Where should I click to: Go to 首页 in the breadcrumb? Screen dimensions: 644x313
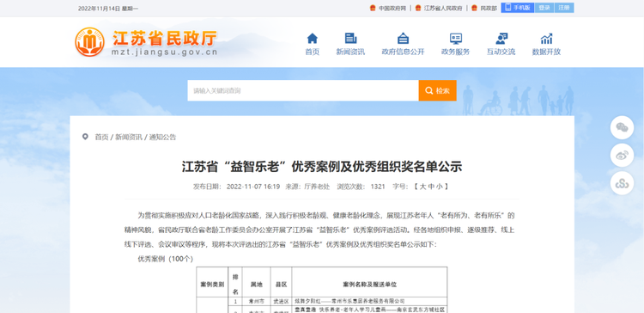(101, 137)
